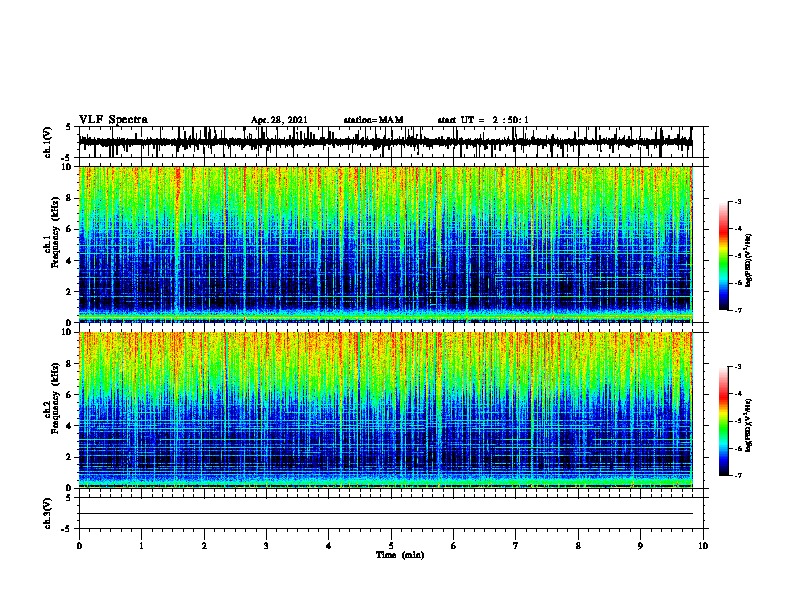Screen dimensions: 792x612
Task: Click the "VLF Spectra" plot title
Action: click(113, 120)
